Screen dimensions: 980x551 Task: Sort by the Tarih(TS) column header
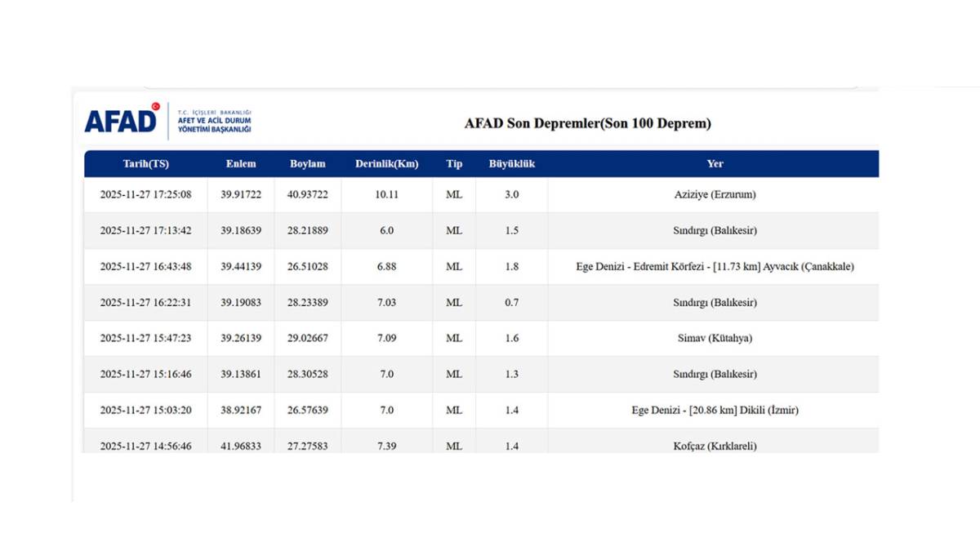click(x=145, y=164)
